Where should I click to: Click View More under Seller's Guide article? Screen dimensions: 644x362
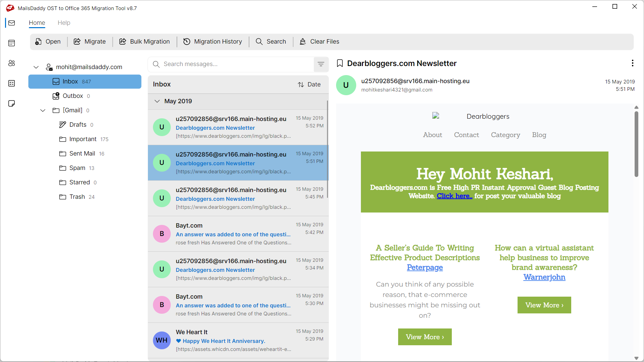coord(425,337)
